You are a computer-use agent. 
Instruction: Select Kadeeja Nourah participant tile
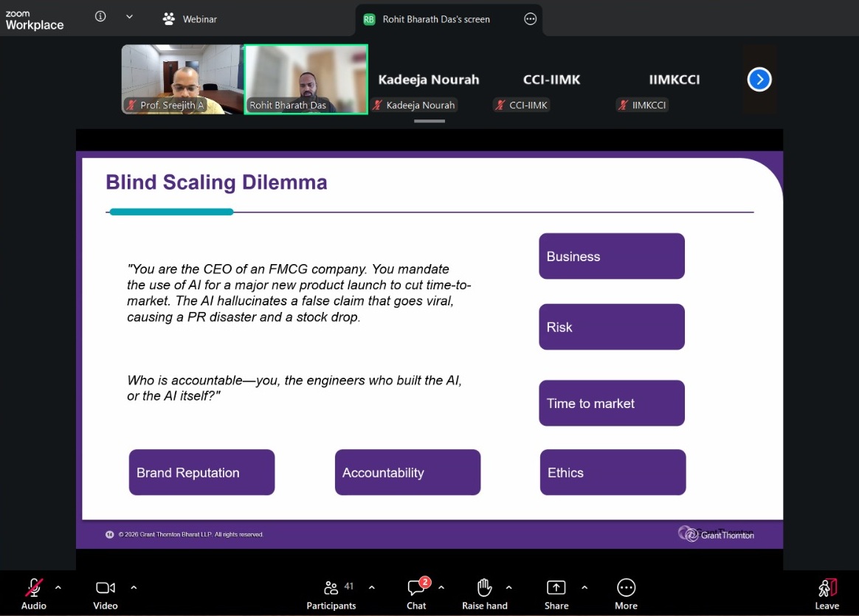(429, 80)
